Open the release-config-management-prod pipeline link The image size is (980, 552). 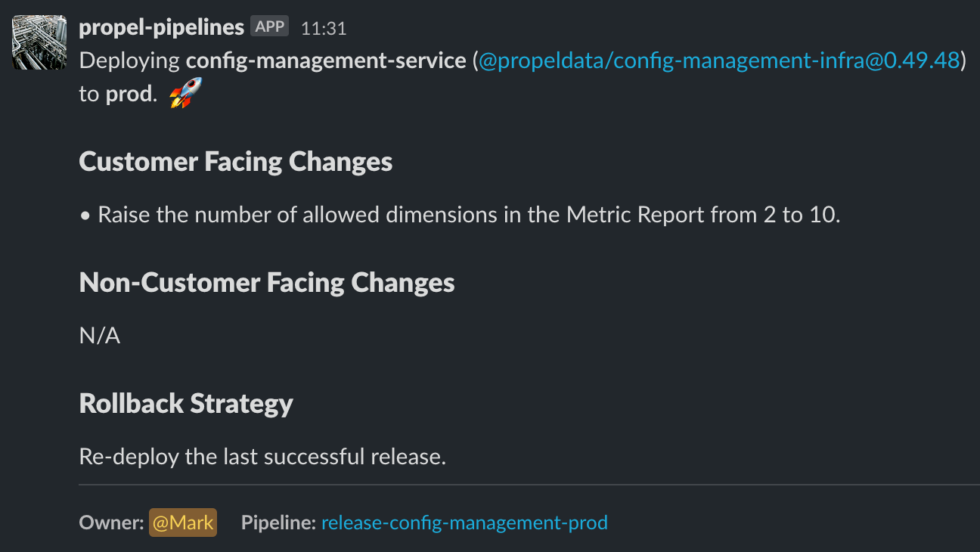[x=464, y=523]
